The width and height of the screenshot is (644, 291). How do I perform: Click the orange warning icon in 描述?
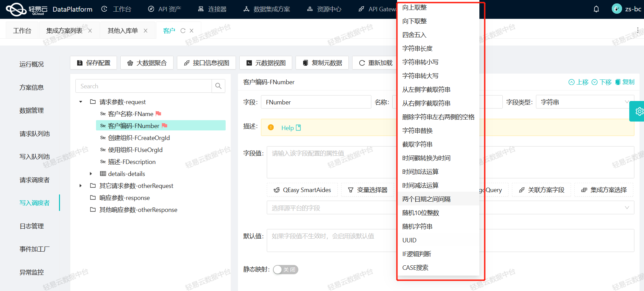[x=271, y=127]
